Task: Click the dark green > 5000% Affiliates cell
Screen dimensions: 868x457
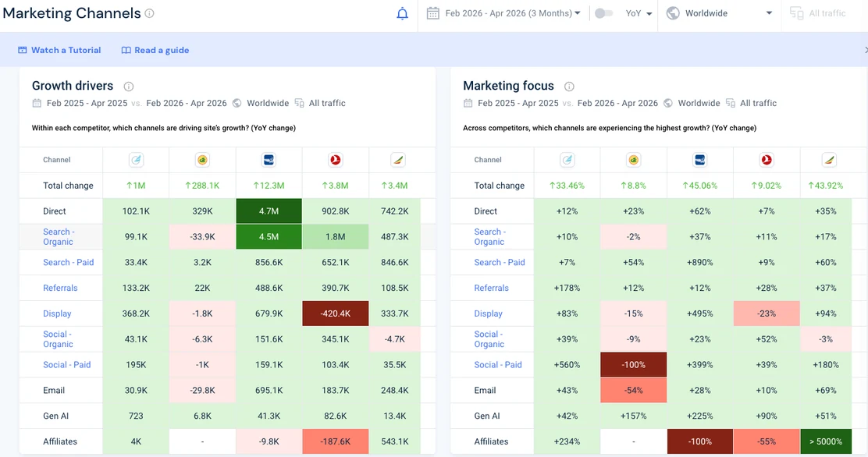Action: click(826, 441)
